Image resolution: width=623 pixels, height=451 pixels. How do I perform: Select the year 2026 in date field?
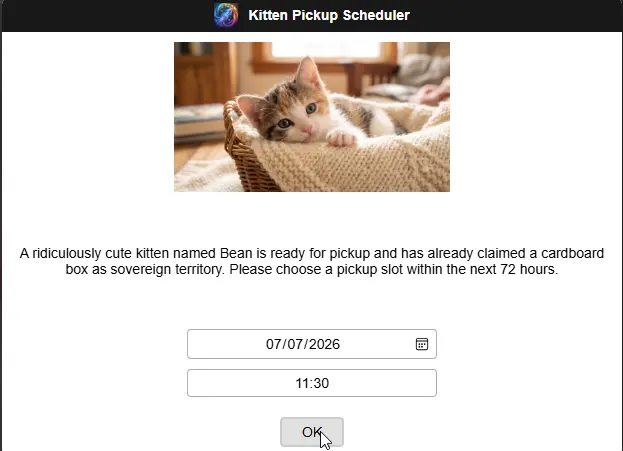tap(324, 344)
